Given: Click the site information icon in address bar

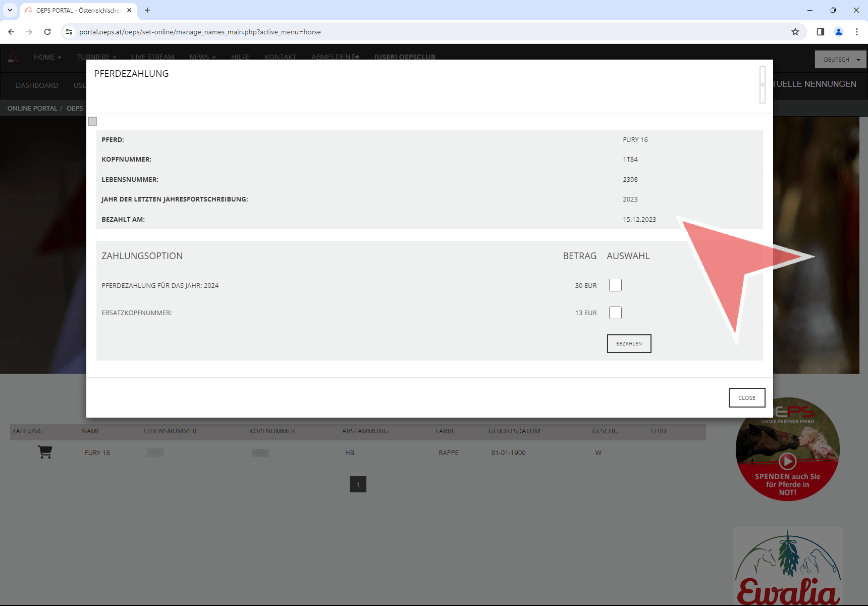Looking at the screenshot, I should coord(69,32).
